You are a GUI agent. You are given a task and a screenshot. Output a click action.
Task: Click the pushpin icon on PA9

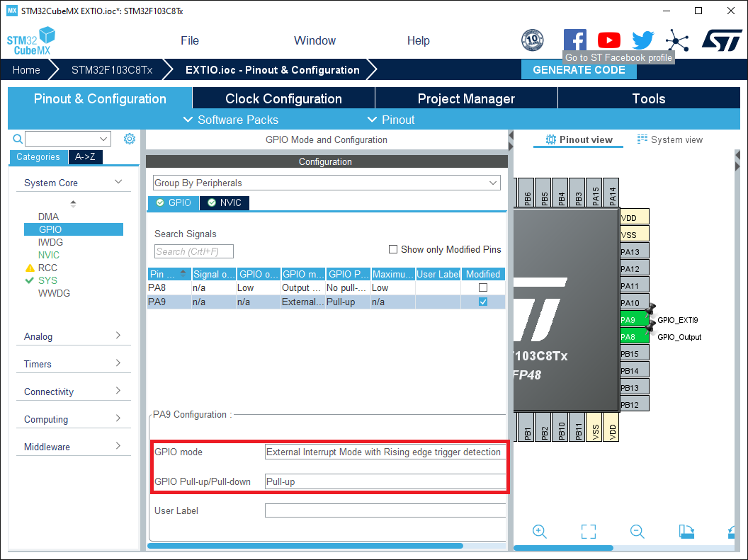[651, 310]
